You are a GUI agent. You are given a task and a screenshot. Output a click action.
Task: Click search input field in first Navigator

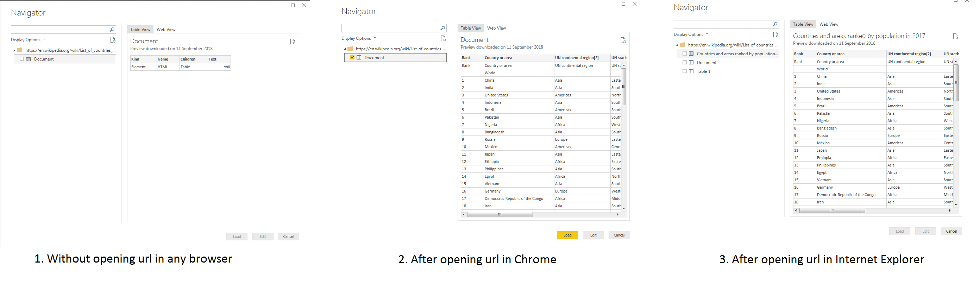pos(60,30)
